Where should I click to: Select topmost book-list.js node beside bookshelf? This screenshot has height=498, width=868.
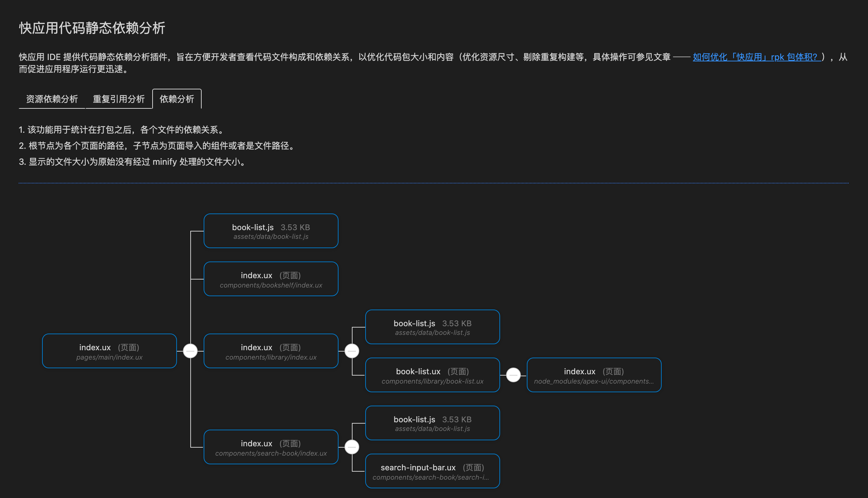[x=271, y=231]
